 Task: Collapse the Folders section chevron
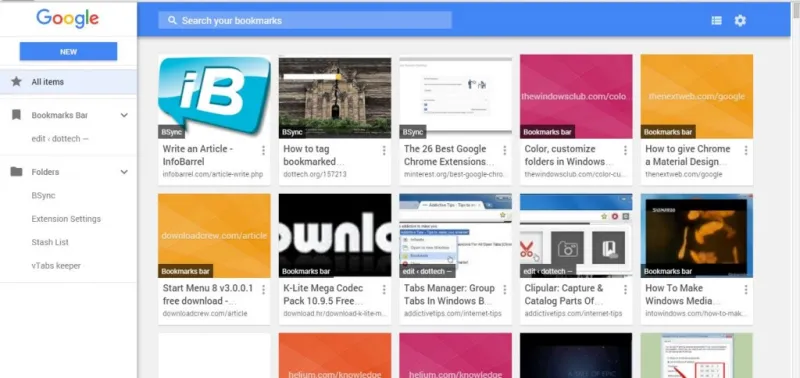(x=124, y=172)
